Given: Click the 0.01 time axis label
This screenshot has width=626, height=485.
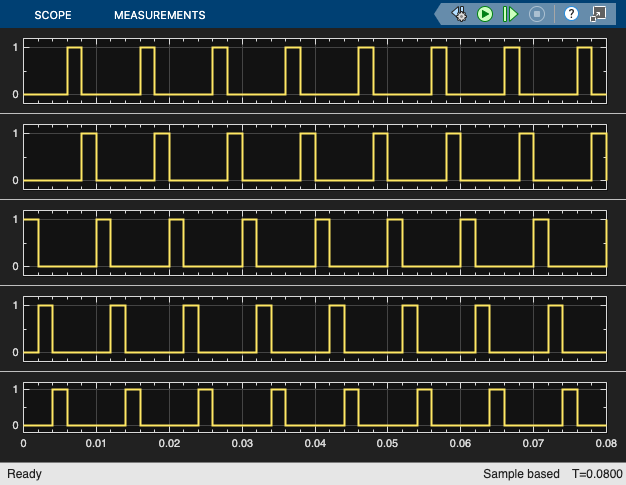Looking at the screenshot, I should (96, 443).
